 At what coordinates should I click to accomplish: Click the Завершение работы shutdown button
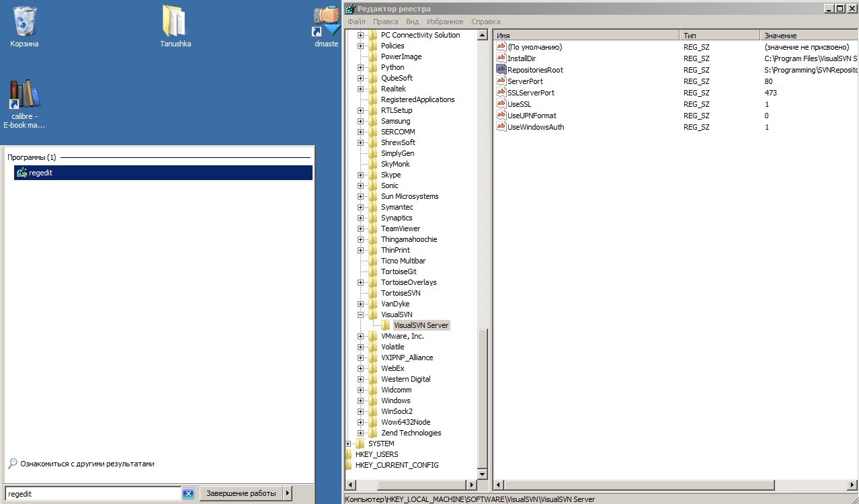point(241,493)
